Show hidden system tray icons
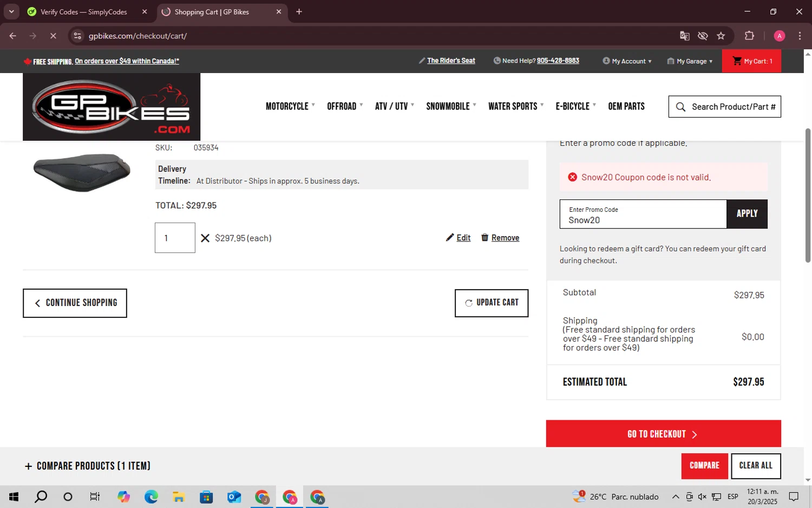Image resolution: width=812 pixels, height=508 pixels. (676, 497)
